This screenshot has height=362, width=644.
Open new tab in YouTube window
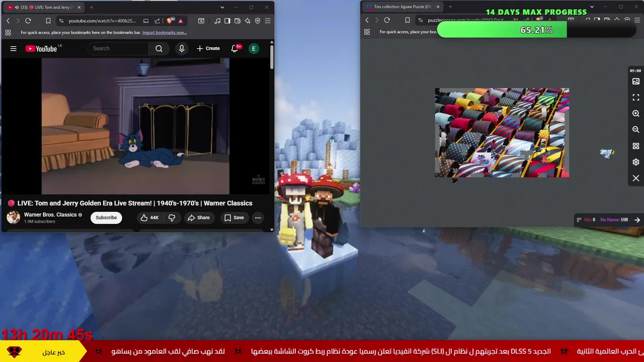coord(92,8)
